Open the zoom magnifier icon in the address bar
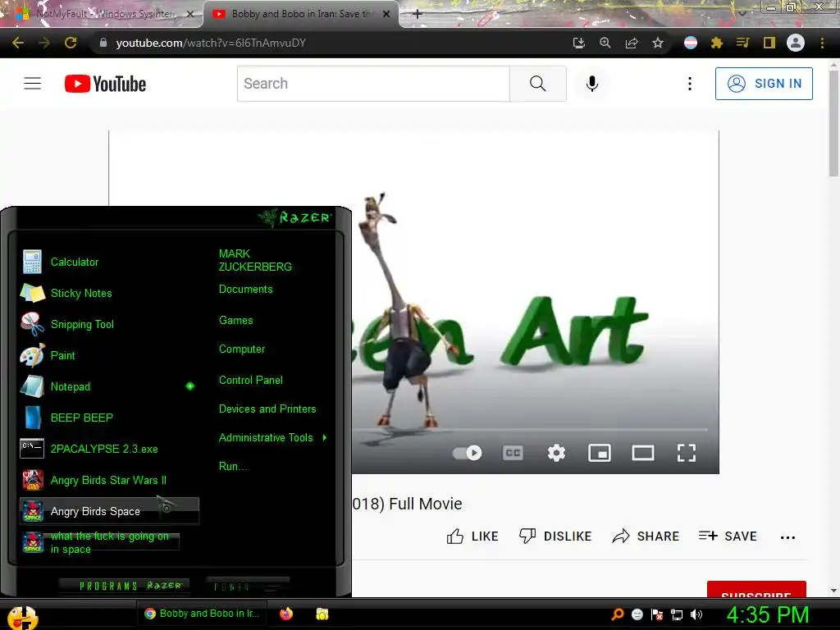 (605, 43)
